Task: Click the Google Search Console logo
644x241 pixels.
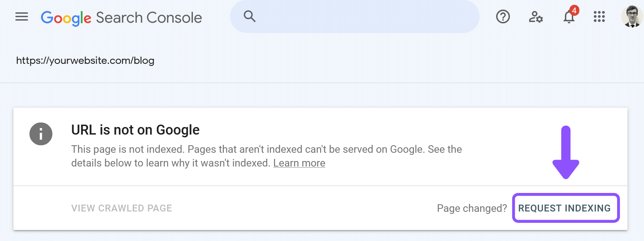Action: click(x=121, y=18)
